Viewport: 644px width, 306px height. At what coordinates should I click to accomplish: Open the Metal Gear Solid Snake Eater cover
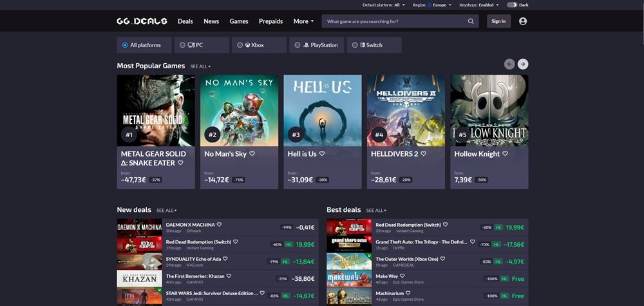coord(156,111)
